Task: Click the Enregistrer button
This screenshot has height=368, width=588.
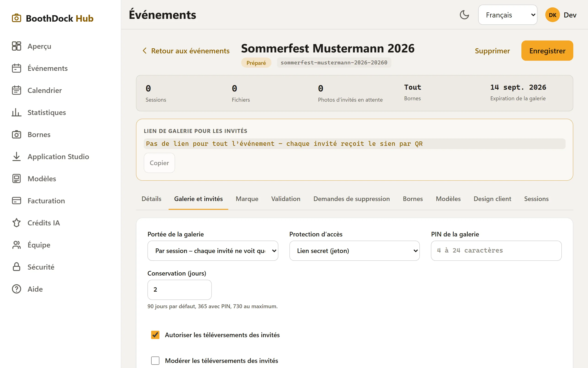Action: pos(547,51)
